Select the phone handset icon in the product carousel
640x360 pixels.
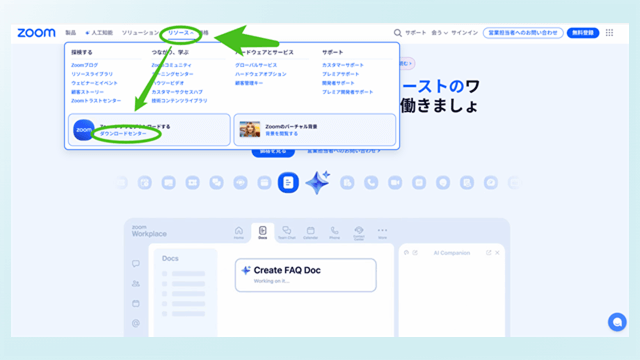point(371,182)
